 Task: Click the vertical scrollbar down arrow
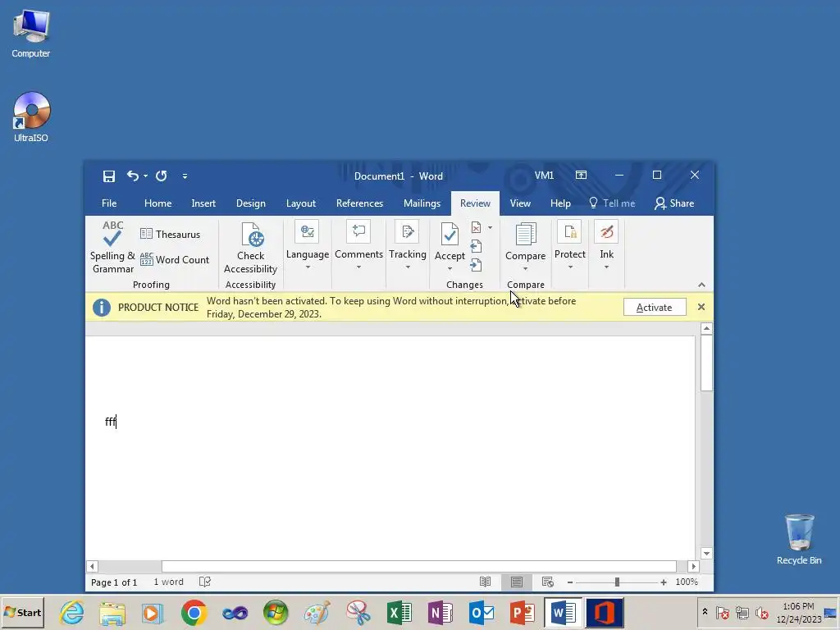(706, 554)
